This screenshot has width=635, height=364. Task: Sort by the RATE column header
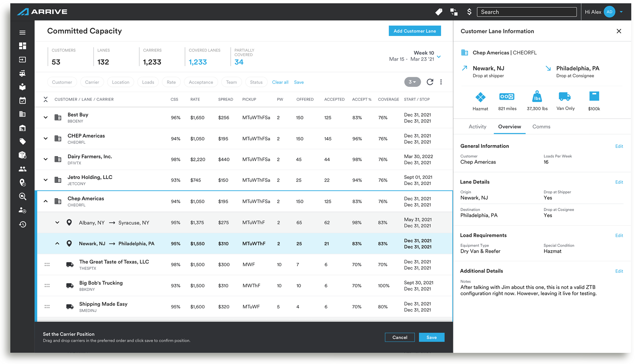[x=195, y=99]
